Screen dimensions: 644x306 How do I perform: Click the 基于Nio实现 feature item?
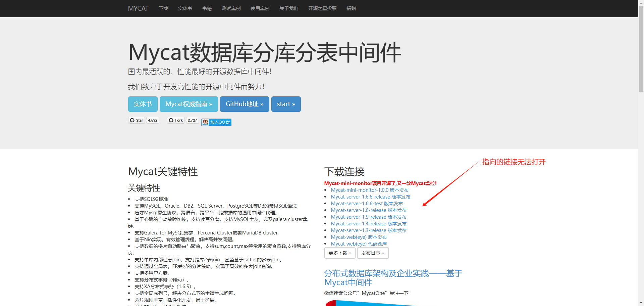click(185, 239)
